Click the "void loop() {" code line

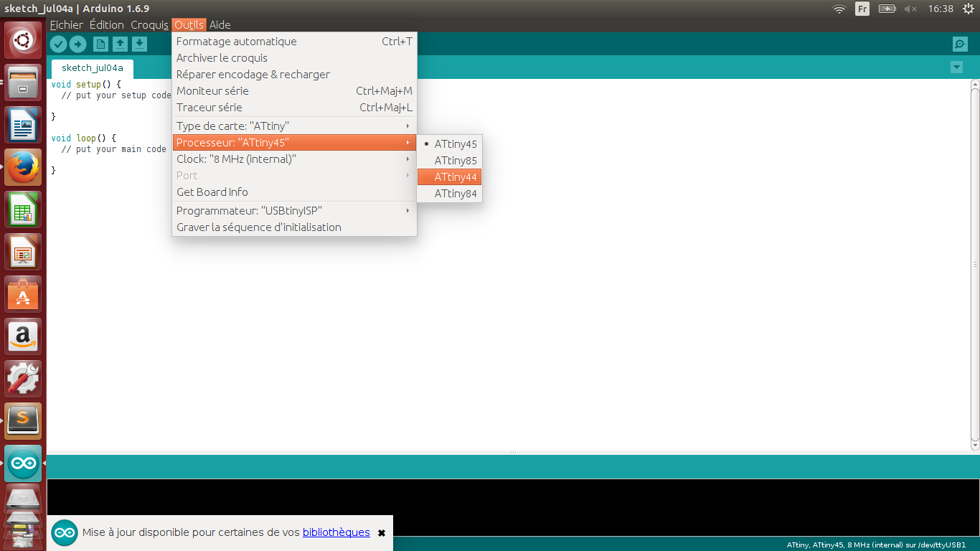[x=84, y=138]
